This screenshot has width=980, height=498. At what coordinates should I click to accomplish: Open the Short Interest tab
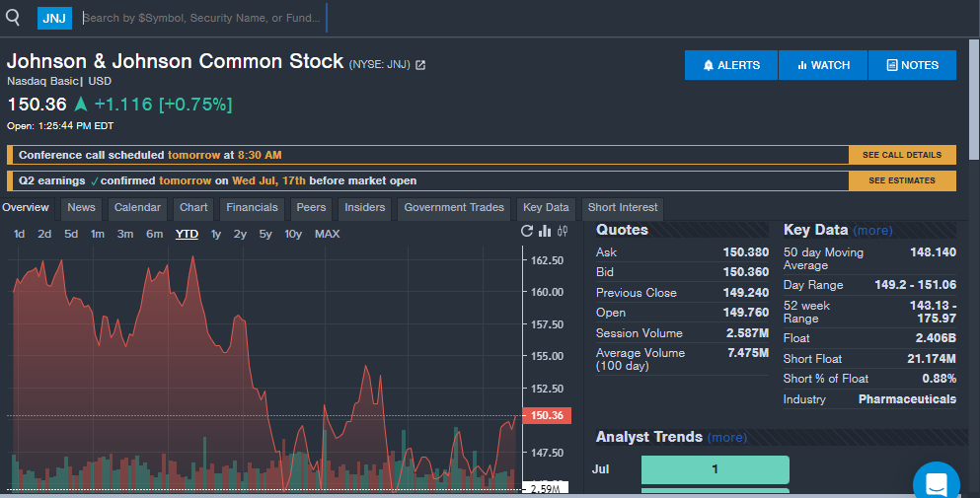[x=623, y=207]
